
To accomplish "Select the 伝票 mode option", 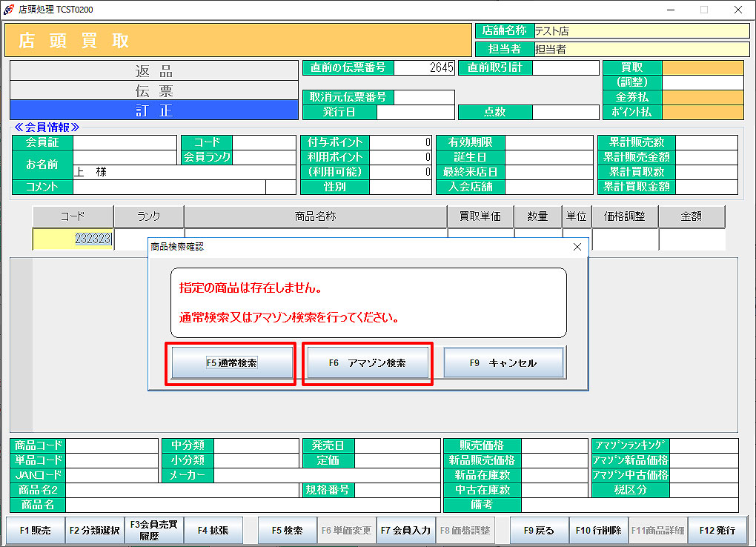I will [154, 90].
